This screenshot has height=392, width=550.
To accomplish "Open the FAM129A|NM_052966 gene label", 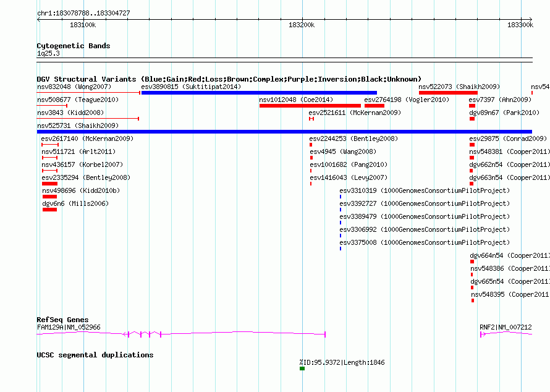I will 69,327.
